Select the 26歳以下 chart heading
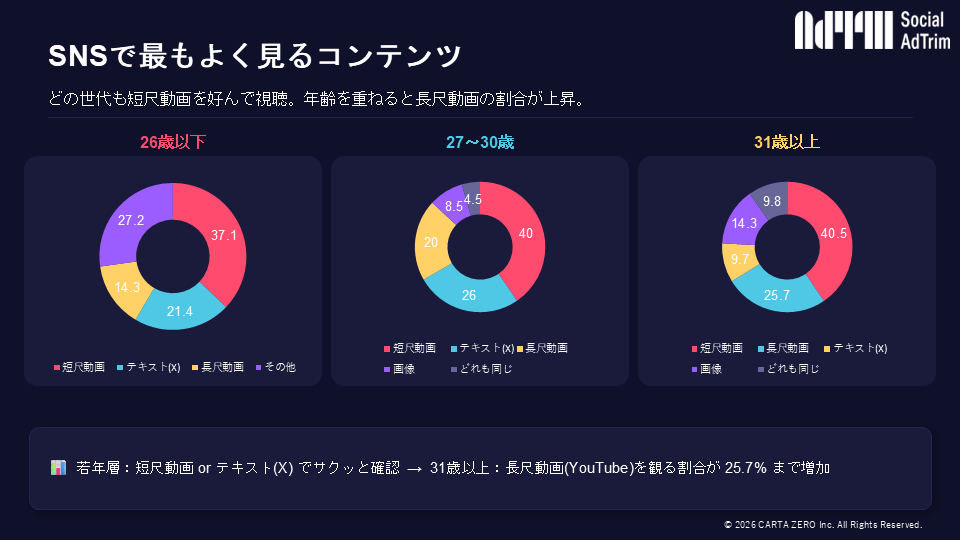960x540 pixels. coord(173,142)
